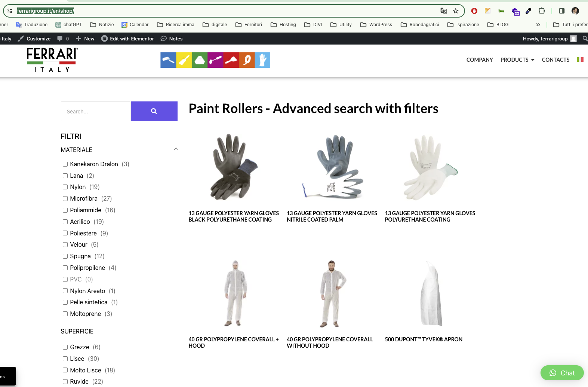Viewport: 588px width, 387px height.
Task: Open the yellow ruler page extension
Action: (487, 11)
